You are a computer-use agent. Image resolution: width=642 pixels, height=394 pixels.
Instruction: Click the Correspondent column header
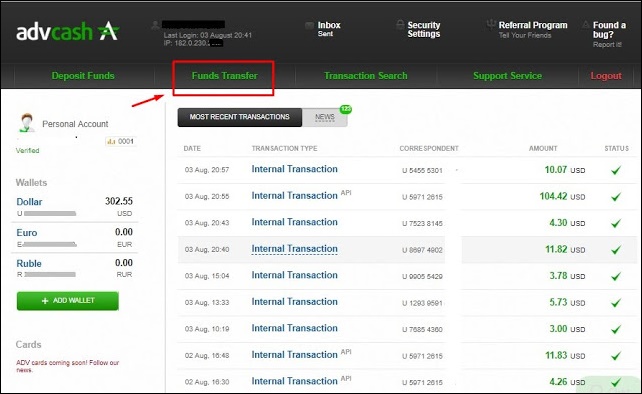tap(429, 148)
